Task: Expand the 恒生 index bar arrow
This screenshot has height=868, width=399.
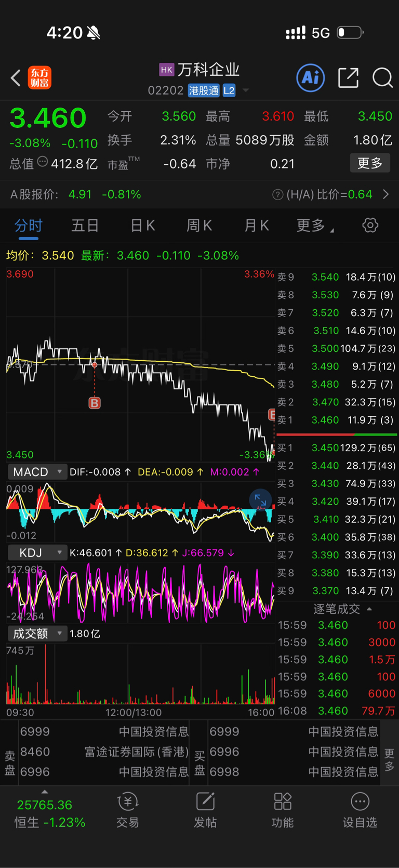Action: pos(45,792)
